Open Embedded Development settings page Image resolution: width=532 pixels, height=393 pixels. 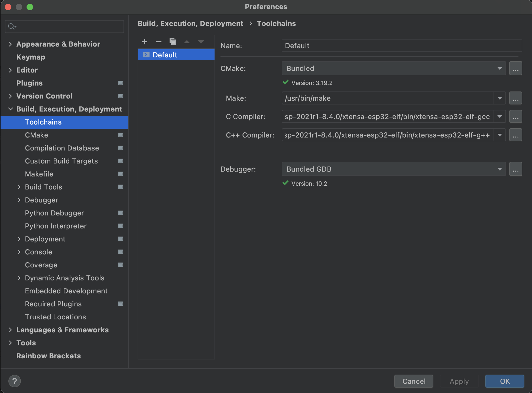point(66,291)
